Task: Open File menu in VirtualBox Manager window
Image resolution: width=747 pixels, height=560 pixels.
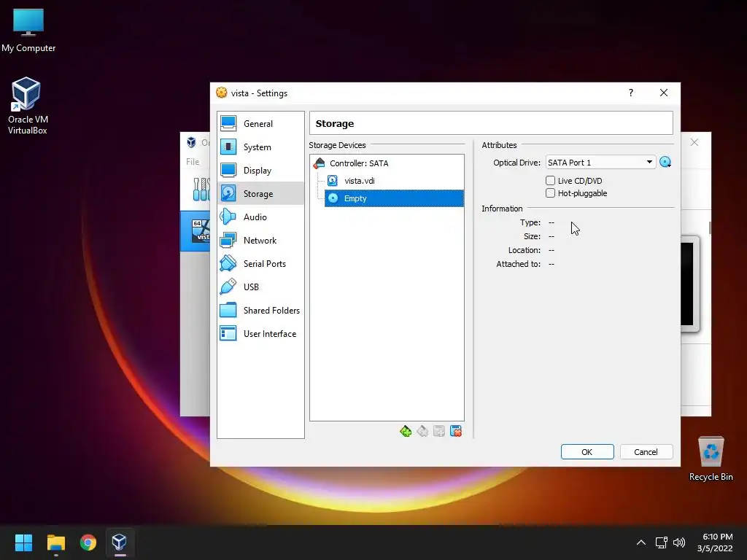Action: point(193,162)
